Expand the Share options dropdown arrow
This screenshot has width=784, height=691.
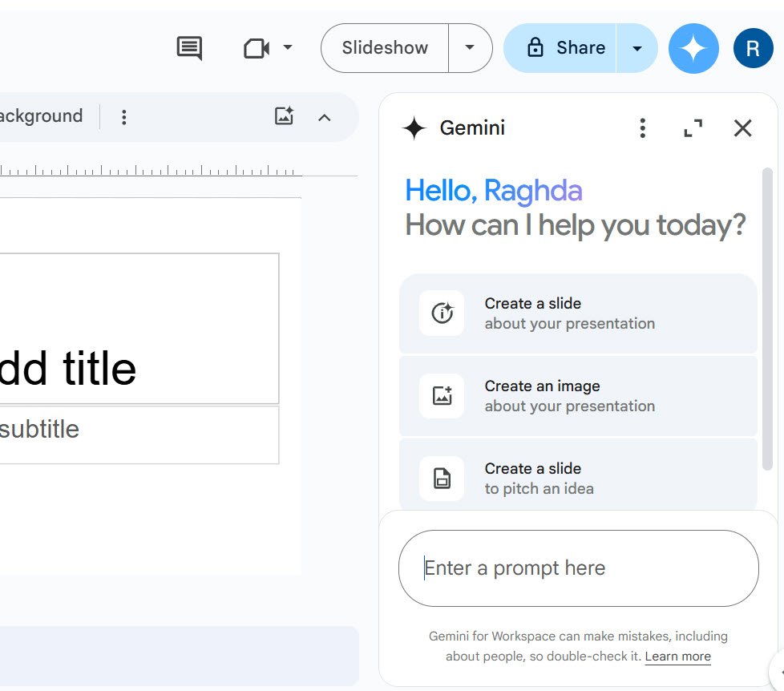coord(637,48)
